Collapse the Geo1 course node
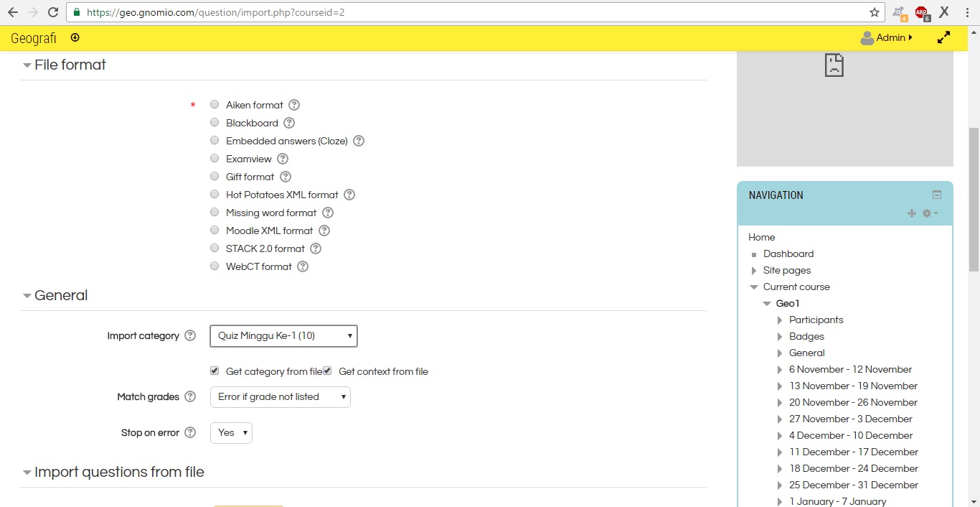The width and height of the screenshot is (980, 507). [x=767, y=304]
